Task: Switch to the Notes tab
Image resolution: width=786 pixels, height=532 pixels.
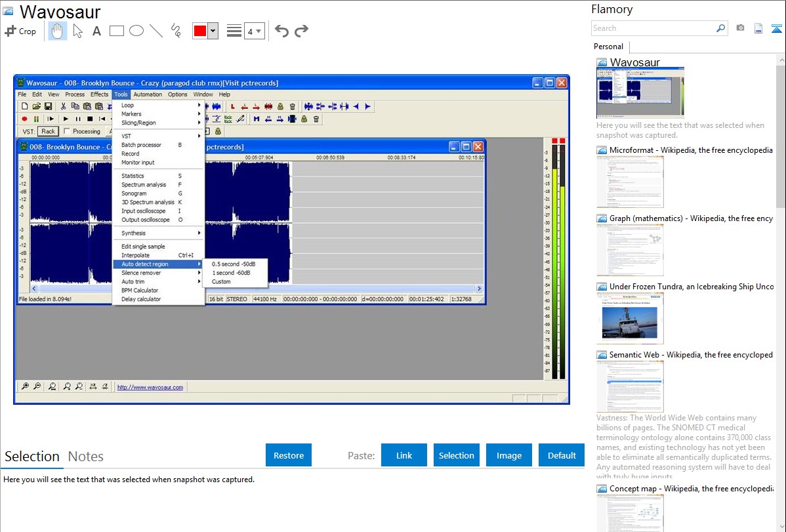Action: click(86, 457)
